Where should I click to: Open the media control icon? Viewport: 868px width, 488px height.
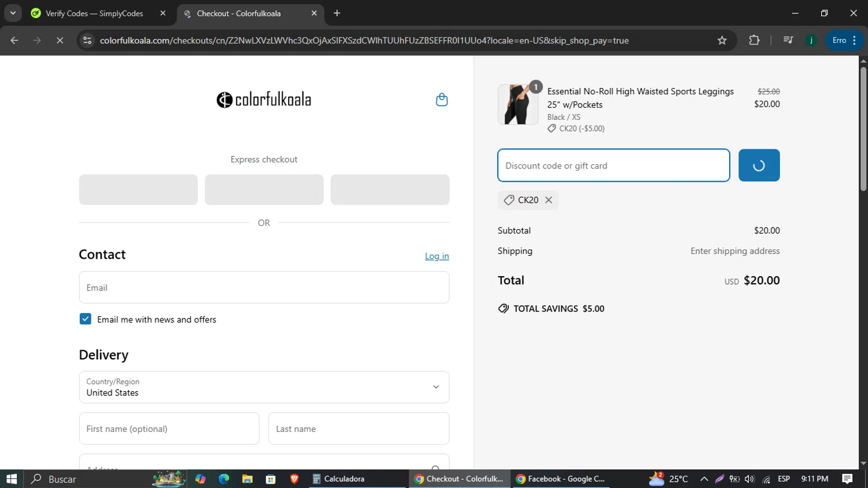pyautogui.click(x=788, y=41)
